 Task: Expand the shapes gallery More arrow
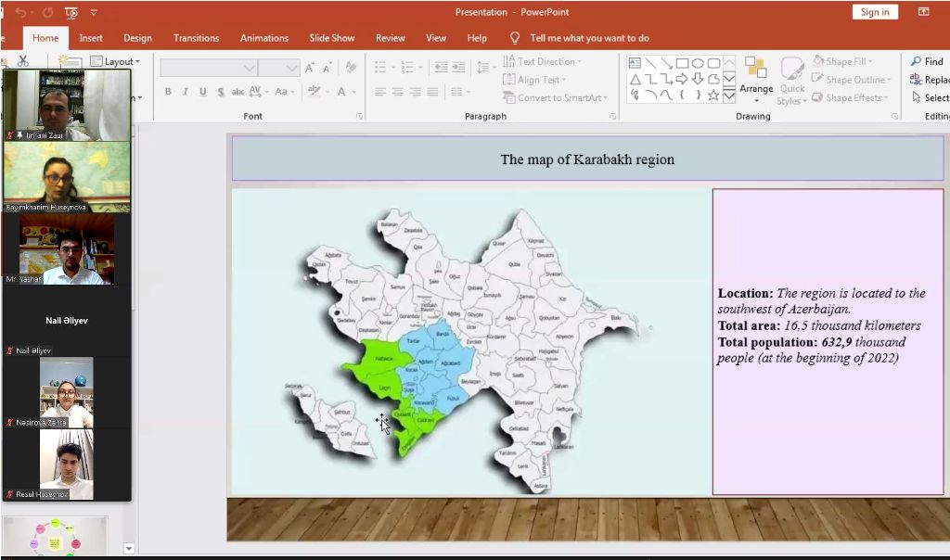[729, 95]
